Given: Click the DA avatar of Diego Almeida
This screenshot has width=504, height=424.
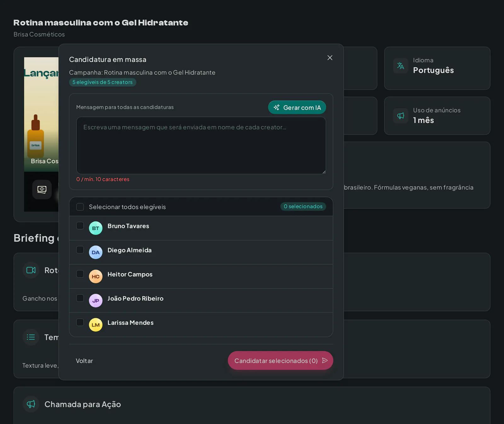Looking at the screenshot, I should point(96,253).
